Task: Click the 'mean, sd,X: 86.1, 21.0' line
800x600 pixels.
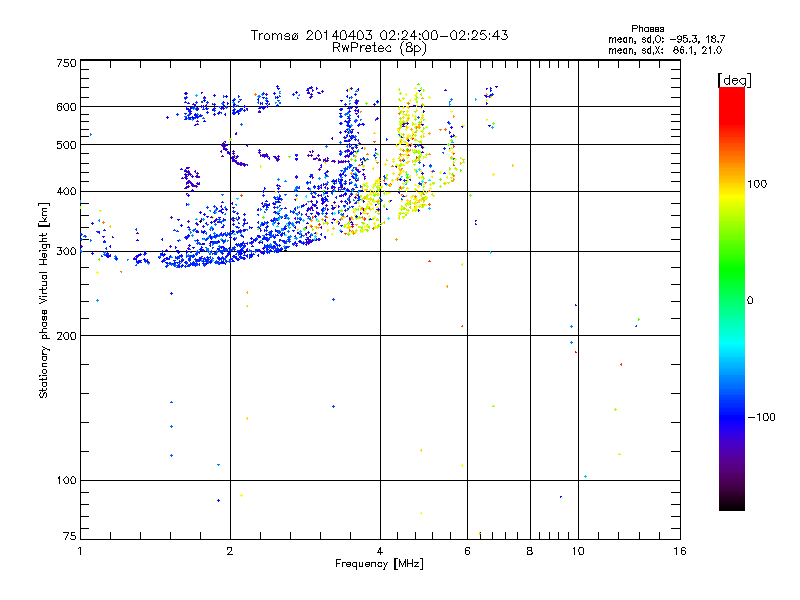Action: [665, 50]
